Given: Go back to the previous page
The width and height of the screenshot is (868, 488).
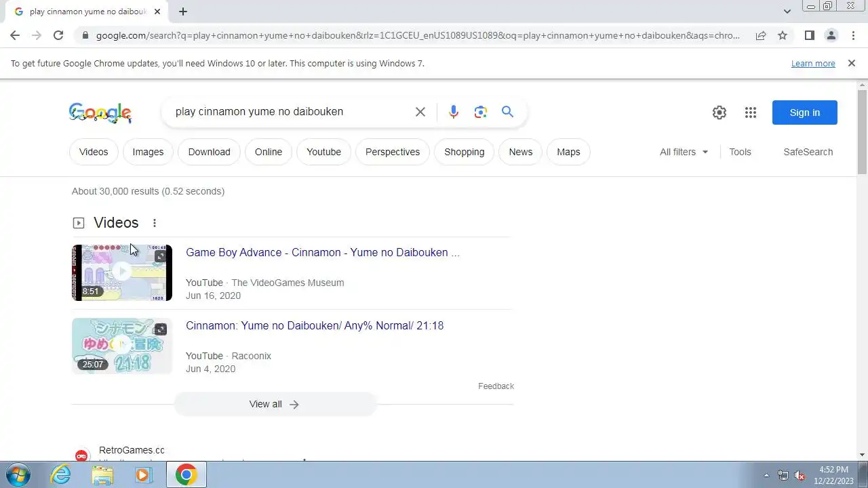Looking at the screenshot, I should click(15, 35).
